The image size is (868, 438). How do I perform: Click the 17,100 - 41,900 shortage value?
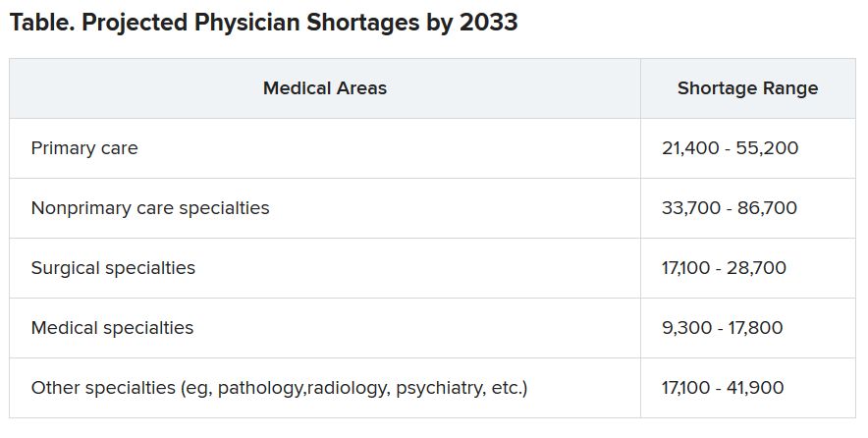723,388
